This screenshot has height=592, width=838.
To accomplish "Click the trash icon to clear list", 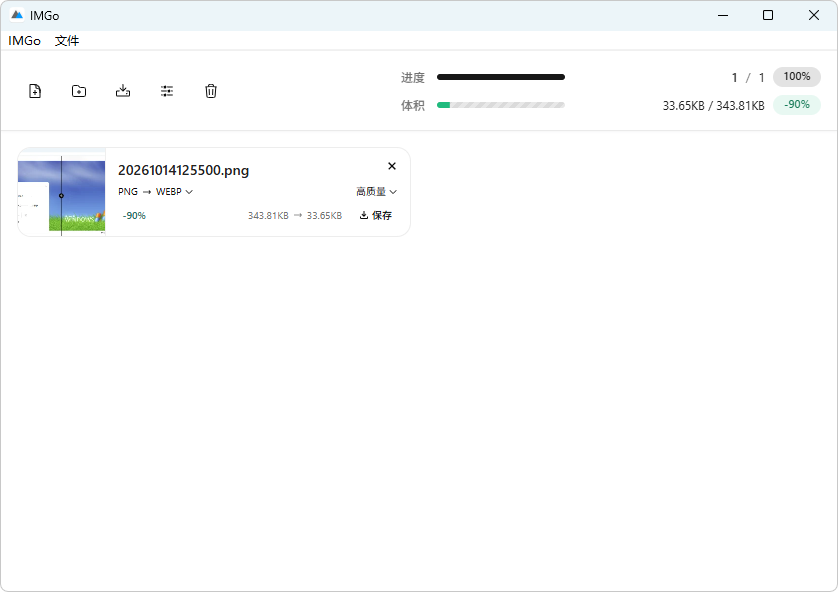I will [211, 91].
